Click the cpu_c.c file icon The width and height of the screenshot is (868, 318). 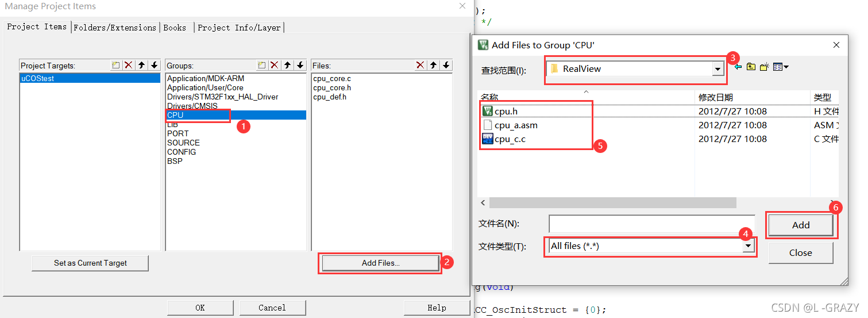(x=487, y=139)
